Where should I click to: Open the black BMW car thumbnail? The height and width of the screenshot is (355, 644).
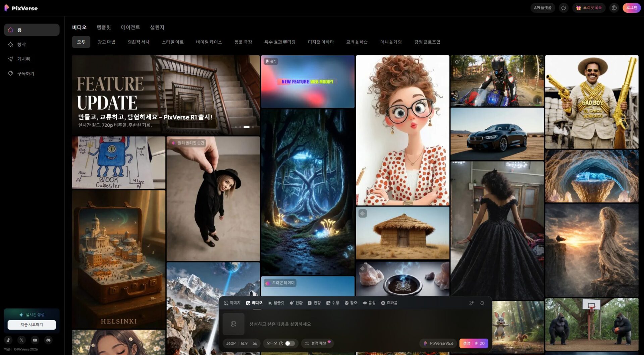click(497, 134)
